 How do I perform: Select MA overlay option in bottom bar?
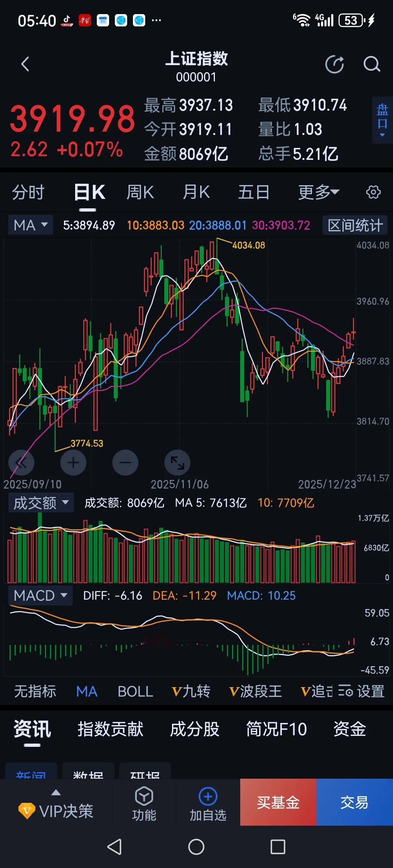point(87,691)
